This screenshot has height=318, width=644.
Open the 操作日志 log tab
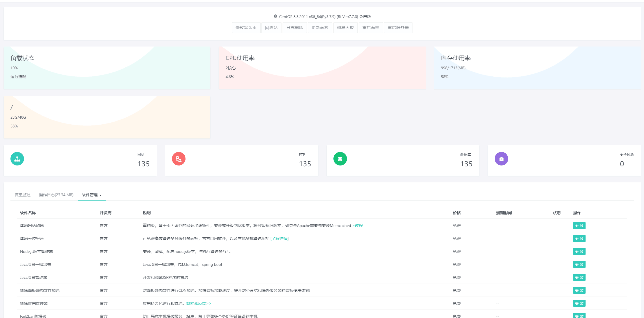click(56, 195)
